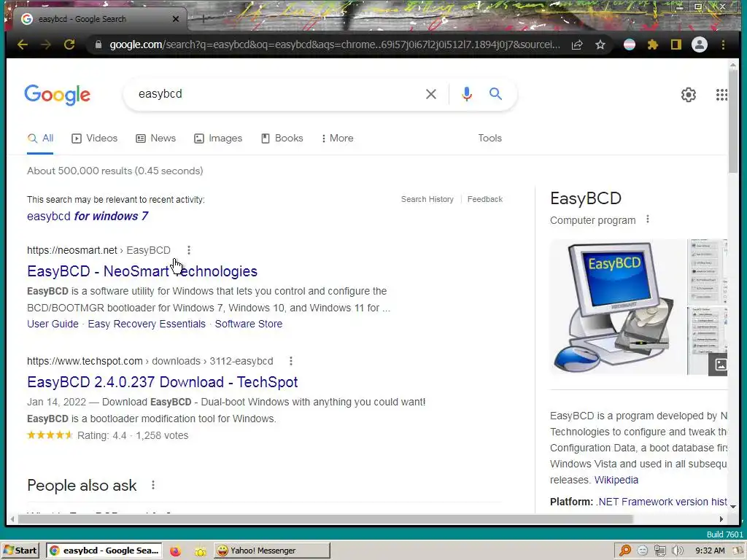Open the Google apps grid
The width and height of the screenshot is (747, 560).
click(721, 95)
